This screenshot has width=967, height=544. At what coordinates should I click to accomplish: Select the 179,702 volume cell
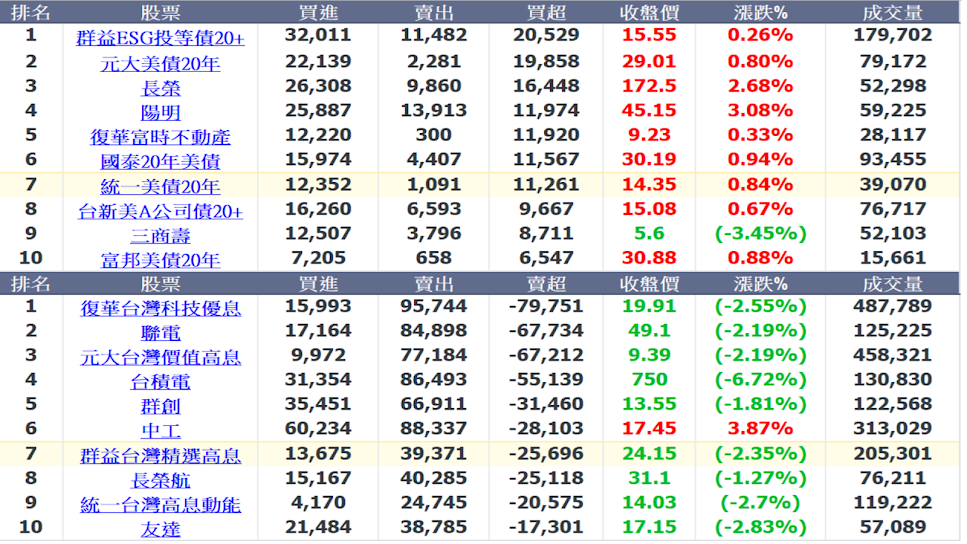[893, 35]
